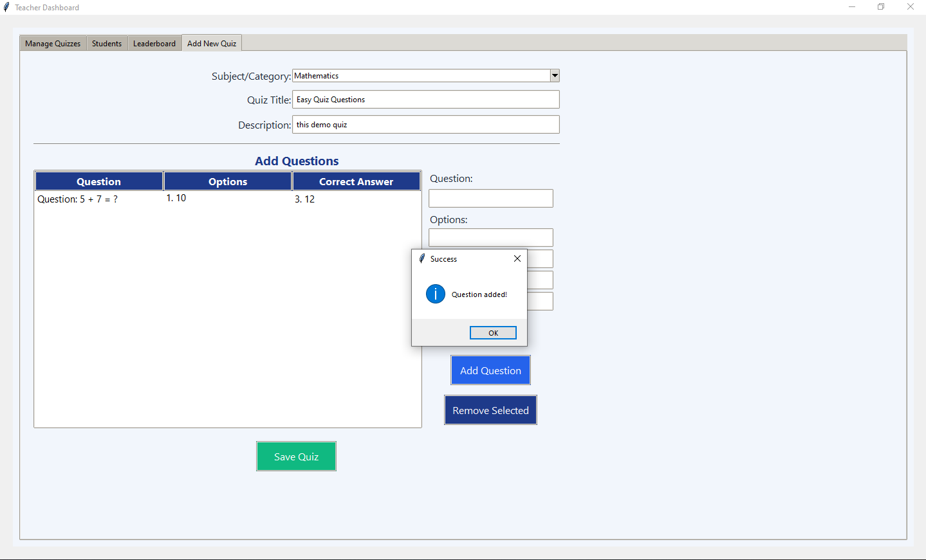Focus the Description text box
Screen dimensions: 926x560
pyautogui.click(x=425, y=124)
